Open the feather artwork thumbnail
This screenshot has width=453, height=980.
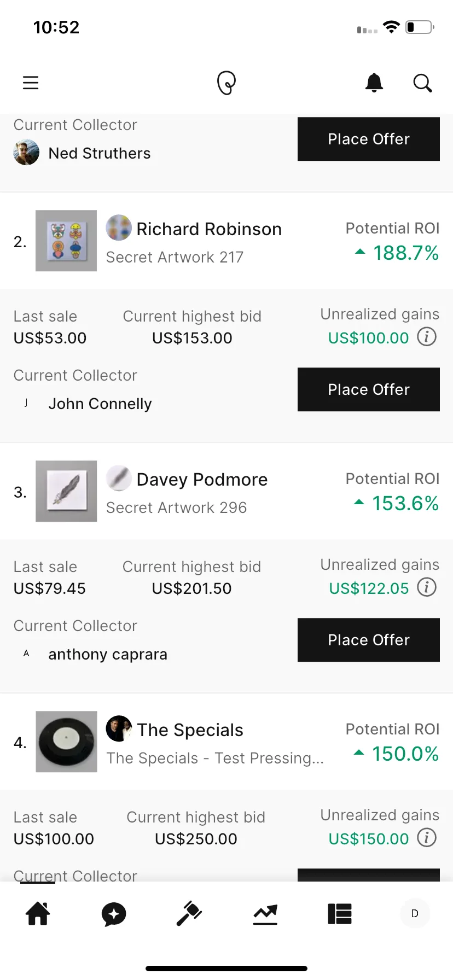pos(66,491)
